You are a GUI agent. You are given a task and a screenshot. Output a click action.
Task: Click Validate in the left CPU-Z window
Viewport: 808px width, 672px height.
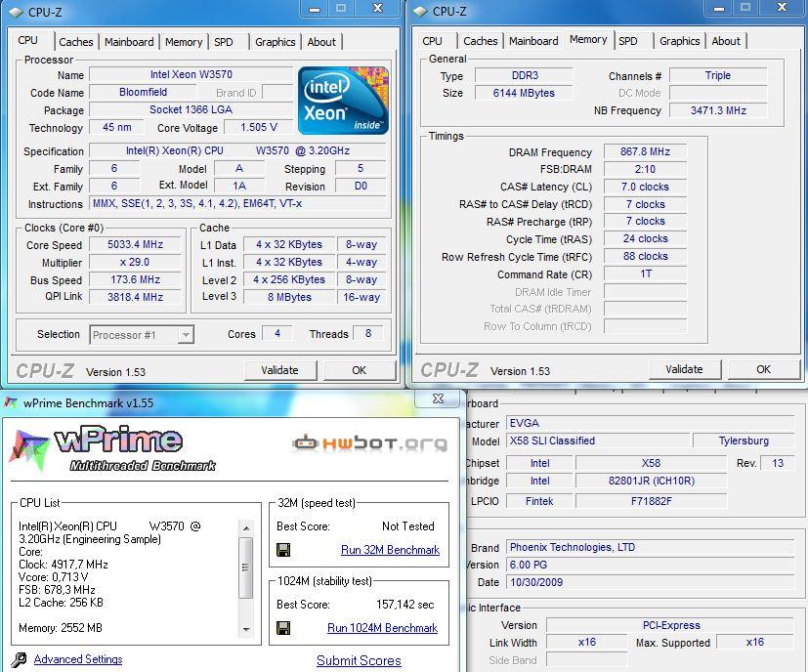[279, 370]
